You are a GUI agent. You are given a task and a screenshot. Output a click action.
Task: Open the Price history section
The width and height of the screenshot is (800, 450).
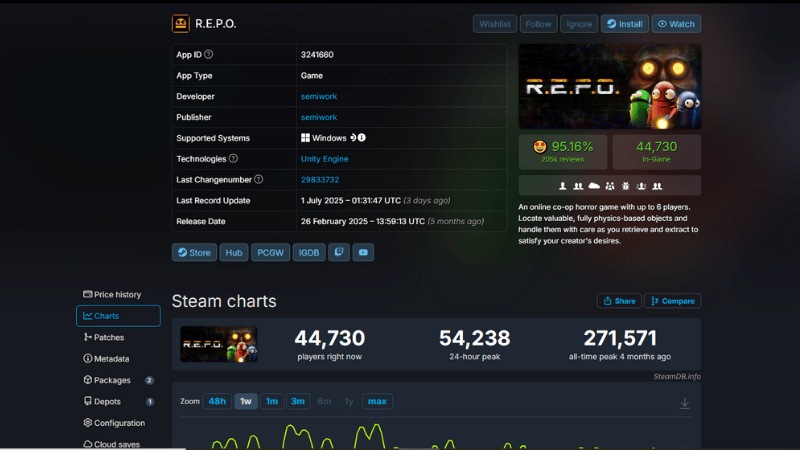click(x=118, y=294)
